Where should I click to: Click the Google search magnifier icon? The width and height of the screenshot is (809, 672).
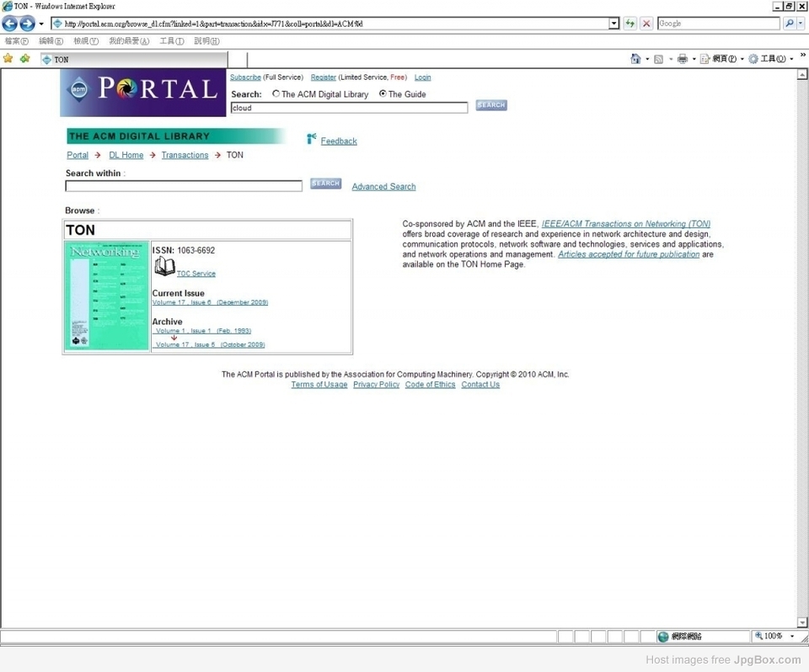point(790,24)
